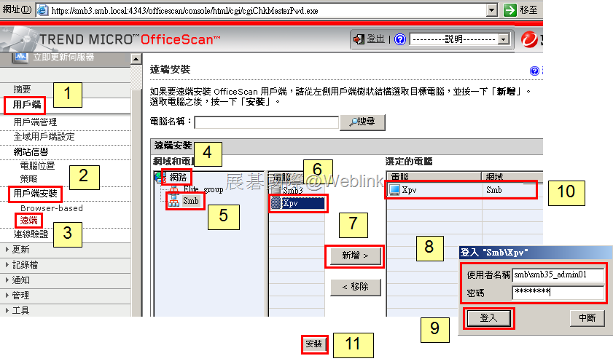613x364 pixels.
Task: Select the Xpv computer icon in 選定的電腦 list
Action: pyautogui.click(x=394, y=190)
